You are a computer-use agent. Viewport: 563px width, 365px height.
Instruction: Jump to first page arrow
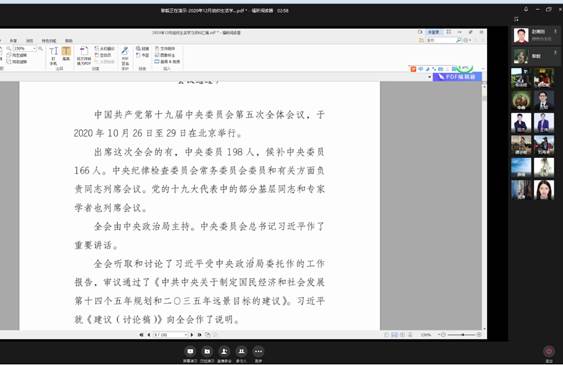coord(141,334)
